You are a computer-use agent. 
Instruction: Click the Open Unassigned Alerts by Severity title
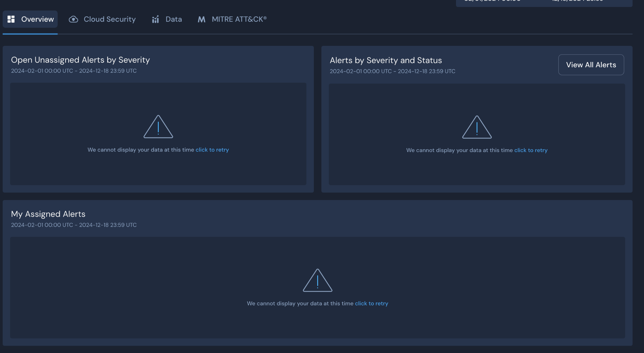(x=80, y=60)
